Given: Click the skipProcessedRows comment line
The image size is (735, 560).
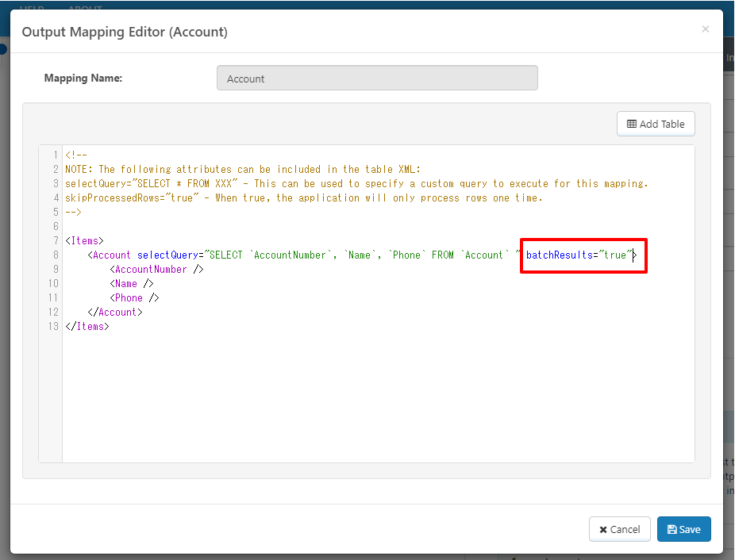Looking at the screenshot, I should click(x=304, y=198).
